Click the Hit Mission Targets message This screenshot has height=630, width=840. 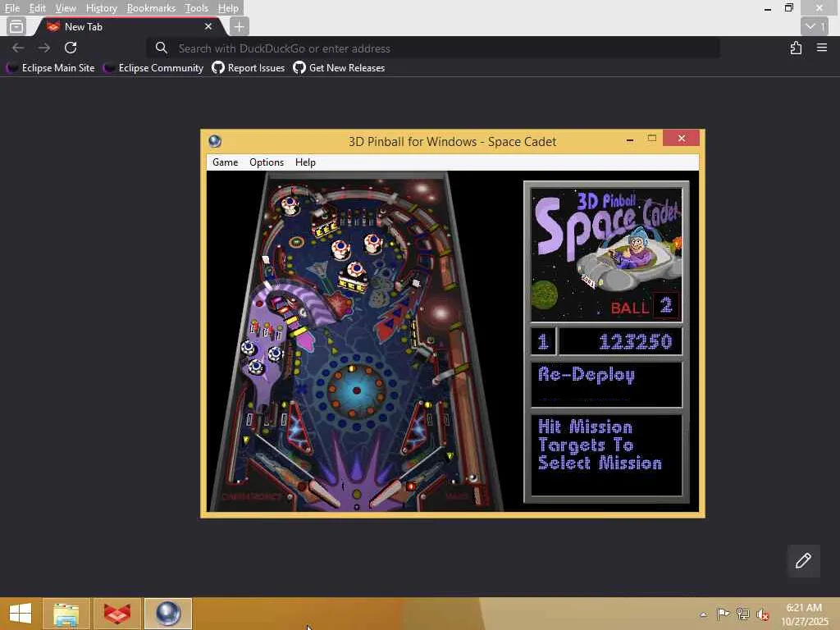pos(600,445)
